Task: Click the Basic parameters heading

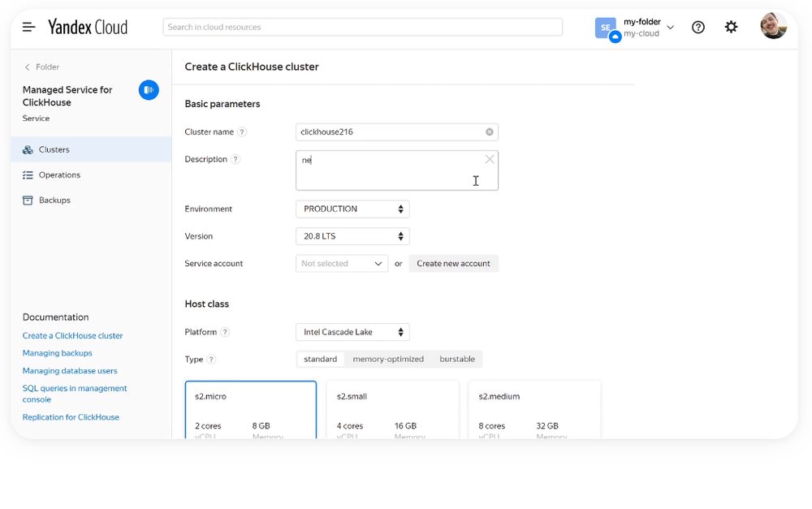Action: tap(222, 104)
